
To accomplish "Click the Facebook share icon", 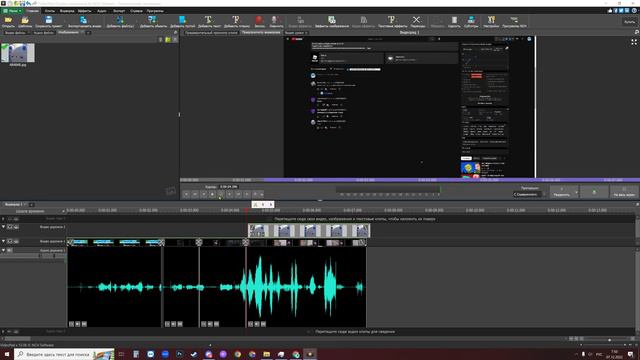I will point(616,11).
